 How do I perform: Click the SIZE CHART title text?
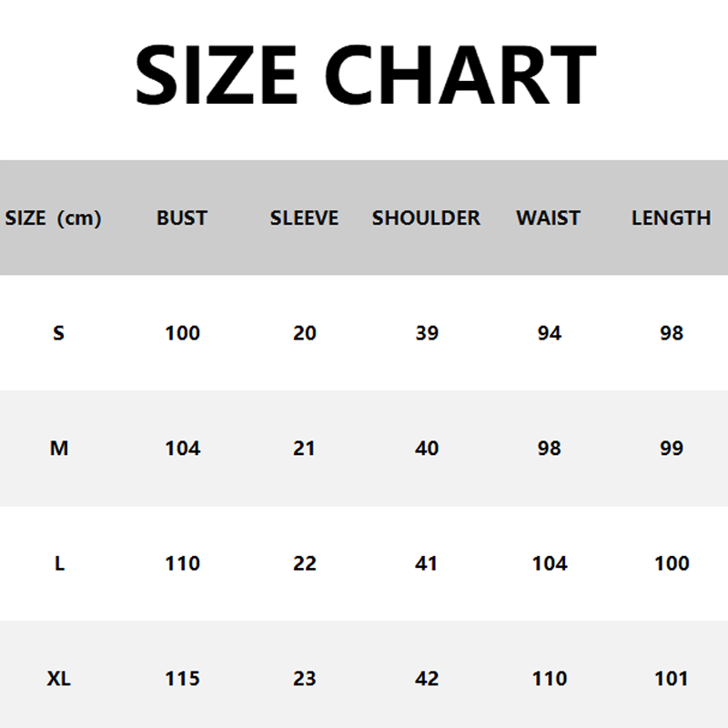click(x=365, y=75)
